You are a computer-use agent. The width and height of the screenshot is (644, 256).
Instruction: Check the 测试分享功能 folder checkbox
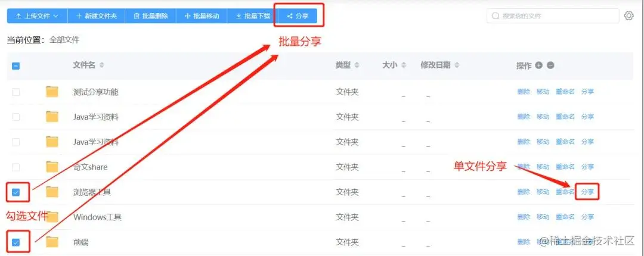pos(16,92)
